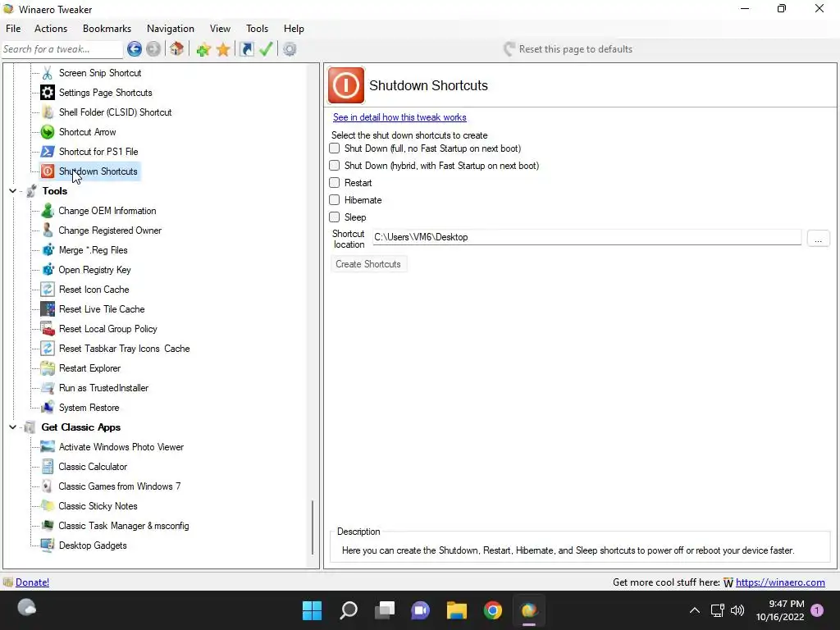Click the Reset Live Tile Cache icon
840x630 pixels.
[x=48, y=309]
